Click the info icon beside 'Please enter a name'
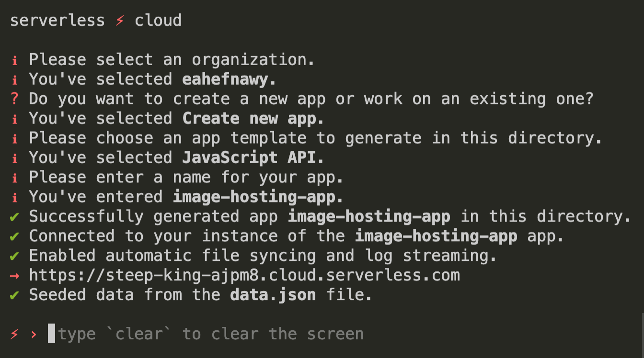The image size is (644, 358). pyautogui.click(x=14, y=177)
